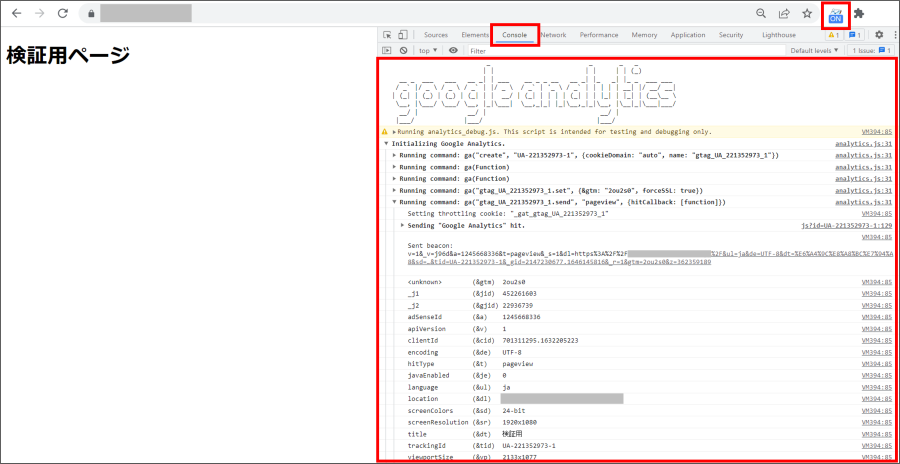Click the 検証用ページ heading
This screenshot has width=900, height=464.
point(68,56)
